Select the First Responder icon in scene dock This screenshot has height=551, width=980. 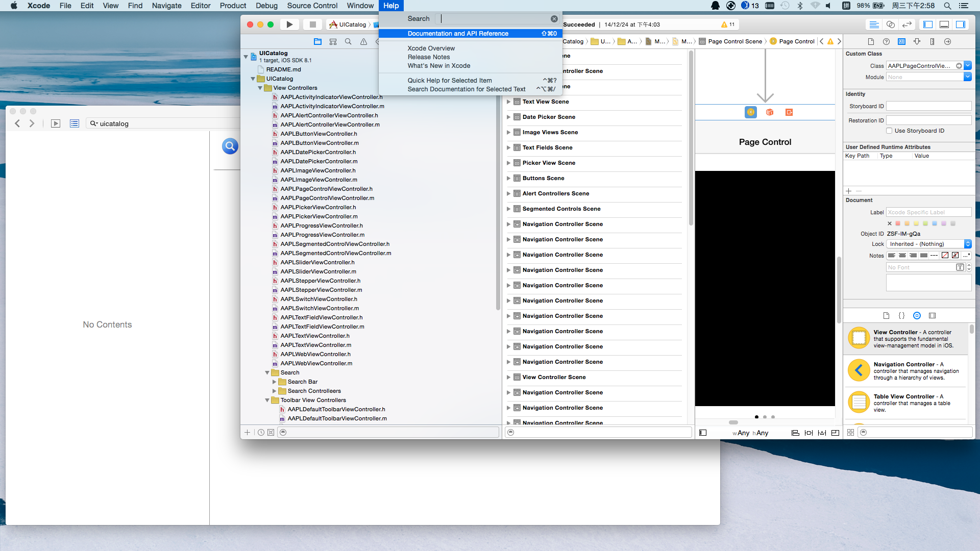tap(770, 112)
